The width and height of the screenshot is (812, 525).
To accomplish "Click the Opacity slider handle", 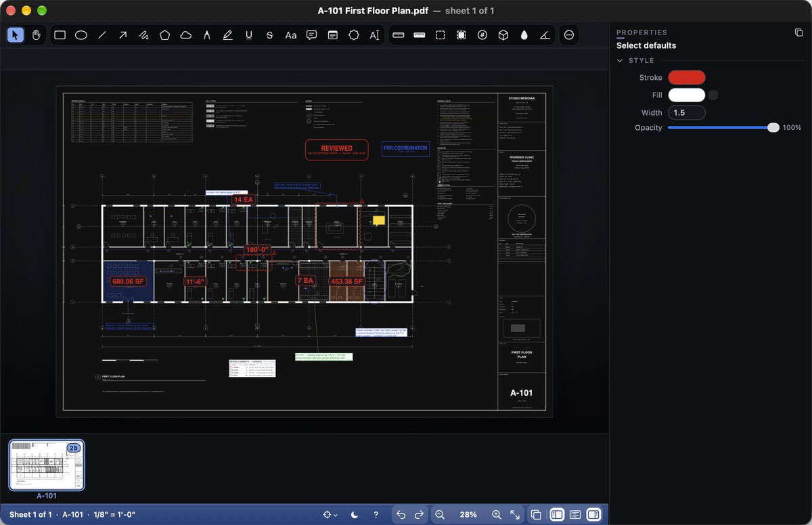I will pos(773,128).
